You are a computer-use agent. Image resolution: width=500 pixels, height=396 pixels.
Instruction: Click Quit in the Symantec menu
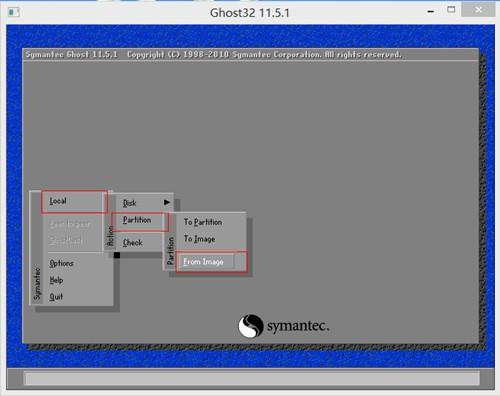pos(56,296)
